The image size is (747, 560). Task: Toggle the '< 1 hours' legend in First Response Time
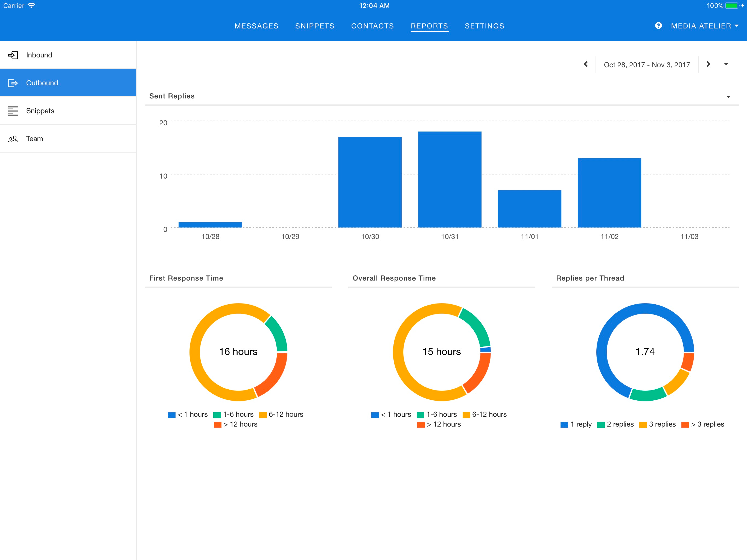pos(188,415)
